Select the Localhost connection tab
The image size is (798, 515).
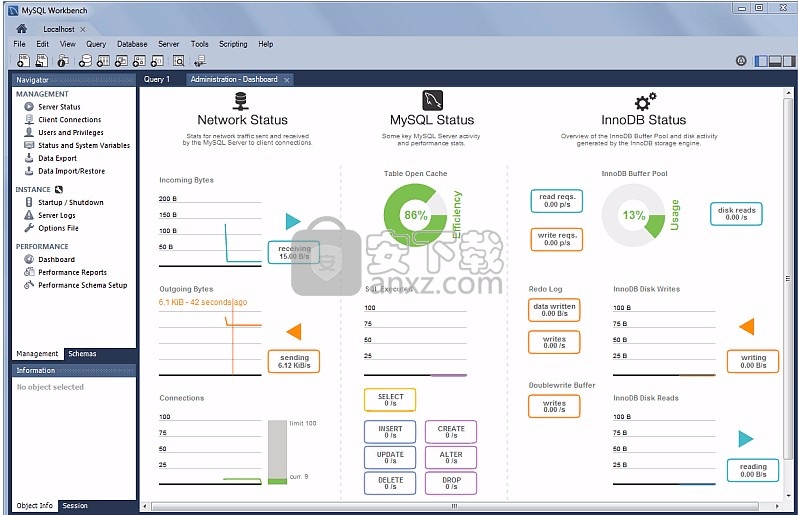pyautogui.click(x=59, y=30)
